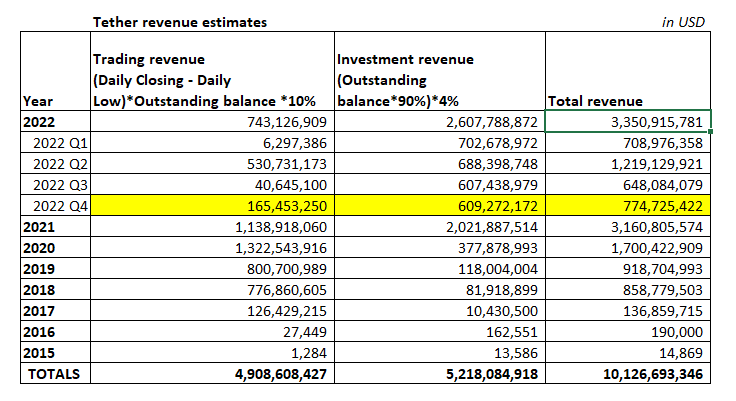
Task: Grab the fill handle of the selected cell
Action: (711, 131)
